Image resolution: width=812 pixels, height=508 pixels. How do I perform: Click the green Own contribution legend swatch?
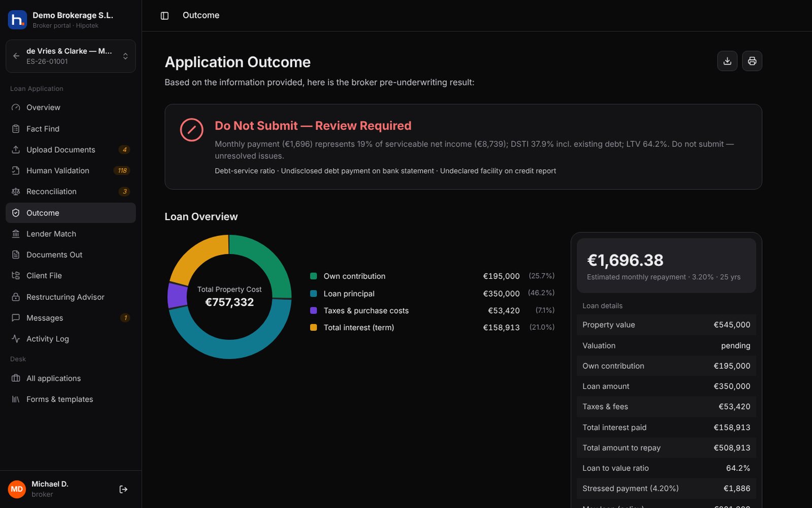pos(314,276)
